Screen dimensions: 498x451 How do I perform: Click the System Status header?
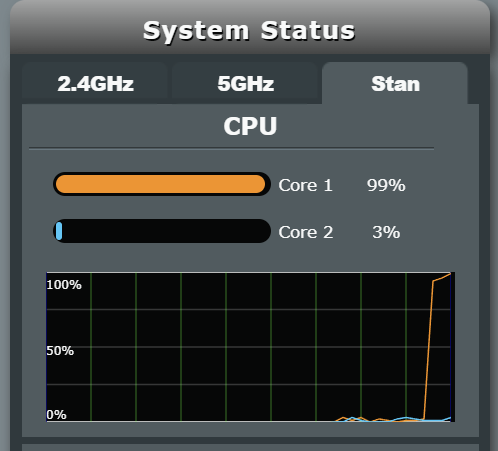249,31
